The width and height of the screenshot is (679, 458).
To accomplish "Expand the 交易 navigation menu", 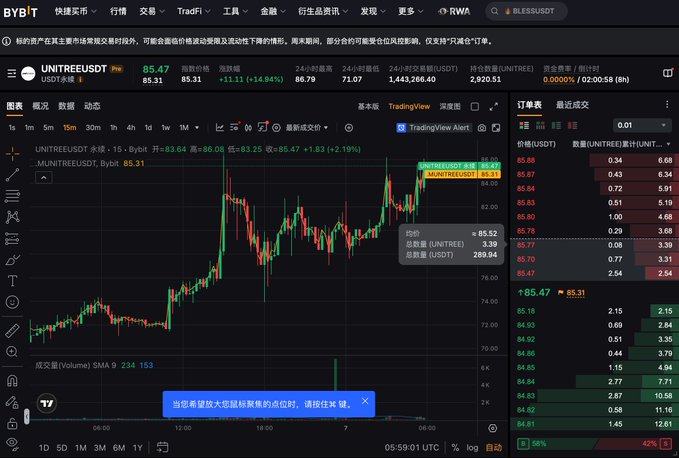I will [x=152, y=11].
